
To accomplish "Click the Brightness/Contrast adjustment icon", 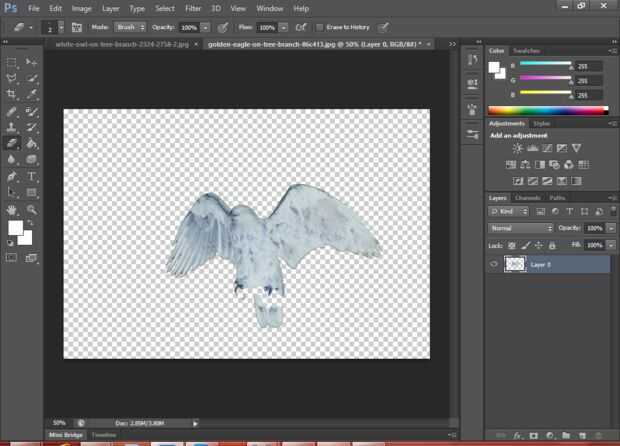I will pyautogui.click(x=518, y=148).
